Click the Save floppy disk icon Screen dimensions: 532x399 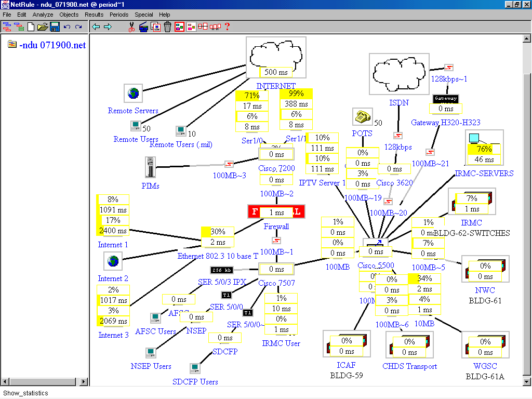click(55, 26)
